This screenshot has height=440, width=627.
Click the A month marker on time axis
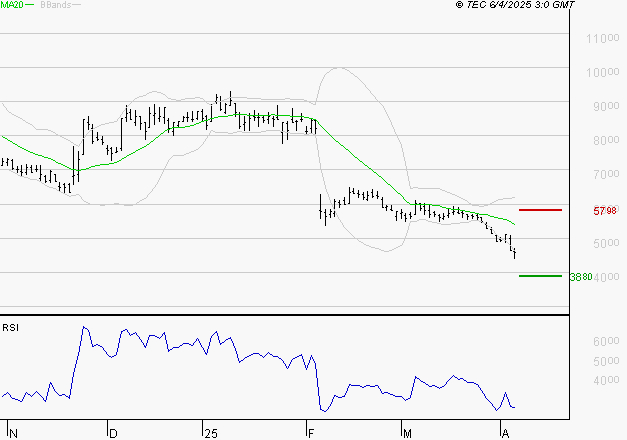(503, 433)
